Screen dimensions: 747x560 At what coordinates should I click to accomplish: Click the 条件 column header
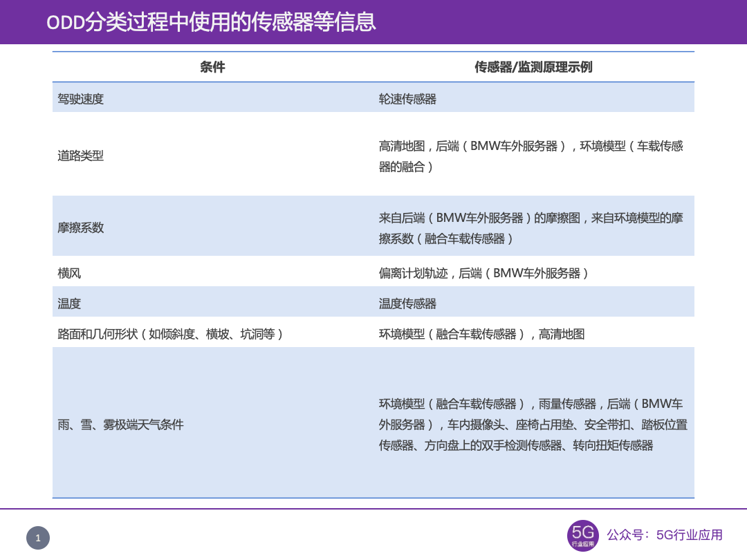coord(212,67)
